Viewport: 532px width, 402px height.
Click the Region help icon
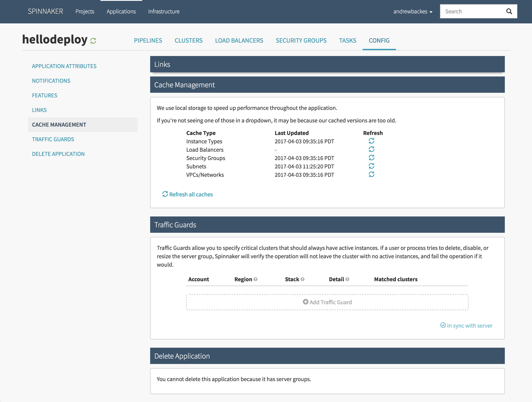point(255,279)
